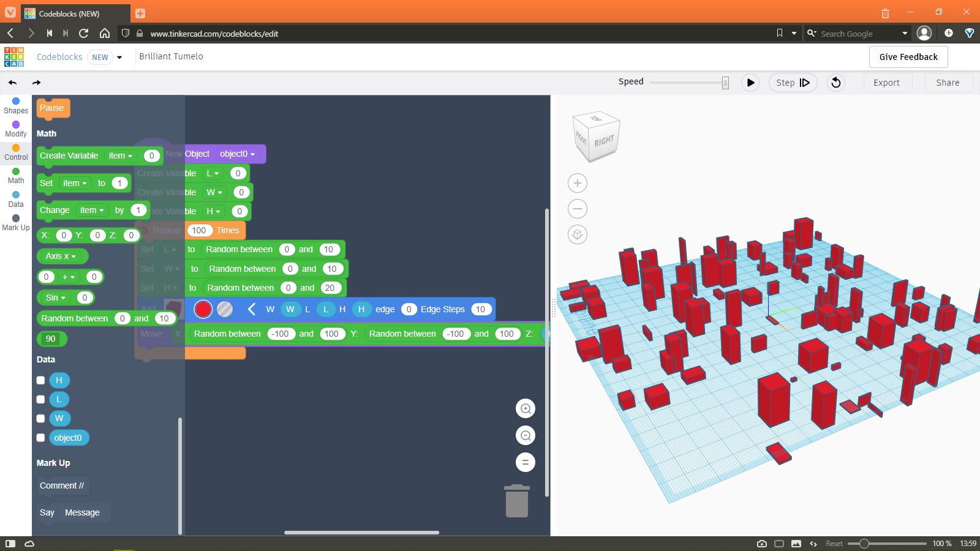Open the Codeblocks NEW version dropdown
The height and width of the screenshot is (551, 980).
click(119, 57)
